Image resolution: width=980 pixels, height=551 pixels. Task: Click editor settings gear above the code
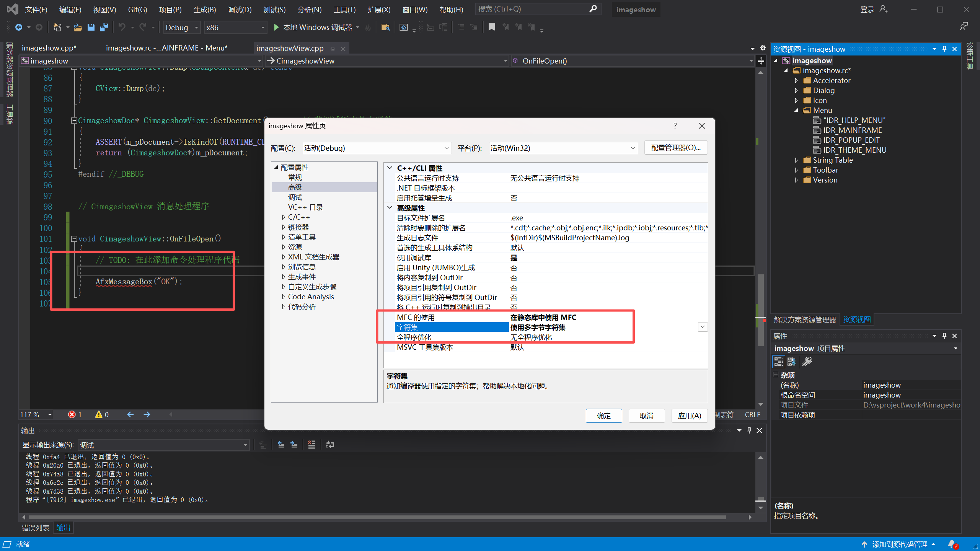[x=763, y=48]
